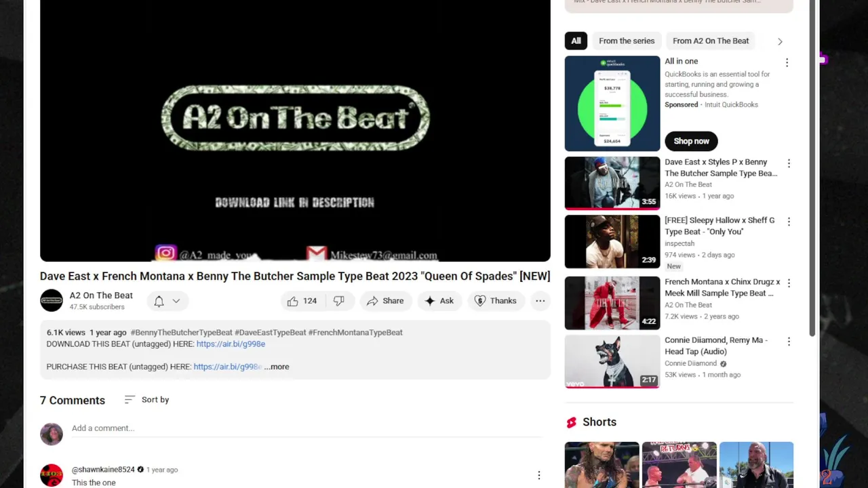868x488 pixels.
Task: Open Dave East x Styles P video thumbnail
Action: coord(612,183)
